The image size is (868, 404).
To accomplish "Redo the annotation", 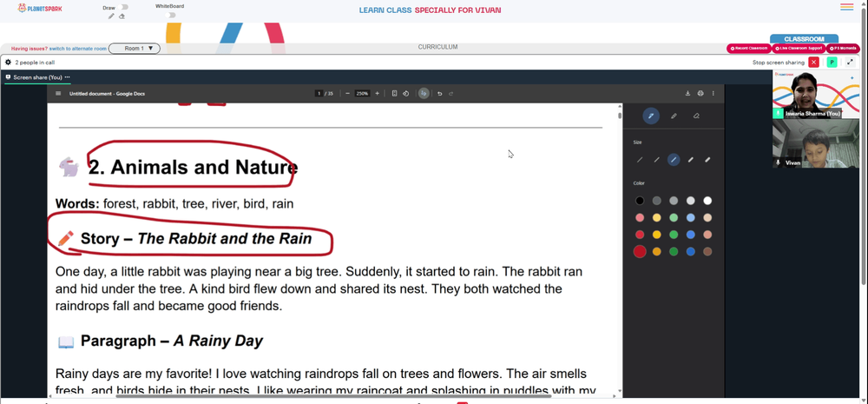I will [x=451, y=94].
